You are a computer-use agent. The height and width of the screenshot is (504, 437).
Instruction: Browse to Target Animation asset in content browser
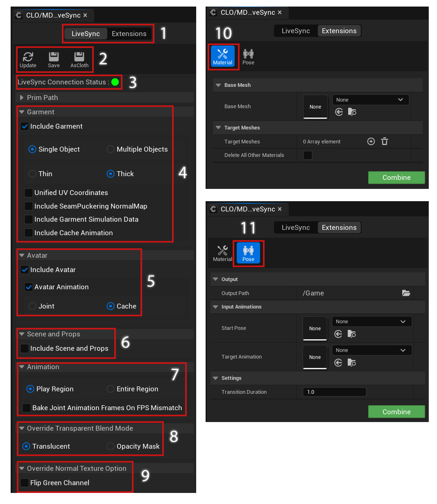pos(352,363)
